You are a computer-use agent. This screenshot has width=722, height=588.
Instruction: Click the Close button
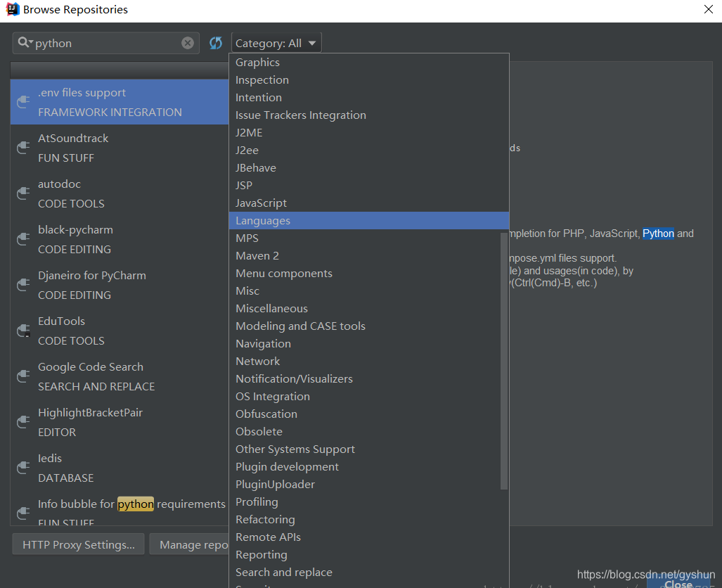(679, 583)
